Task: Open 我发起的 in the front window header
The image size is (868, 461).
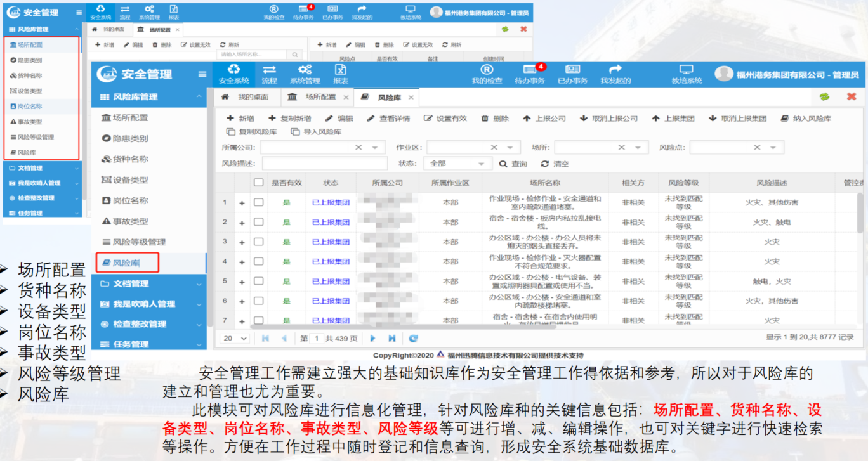Action: [x=615, y=74]
